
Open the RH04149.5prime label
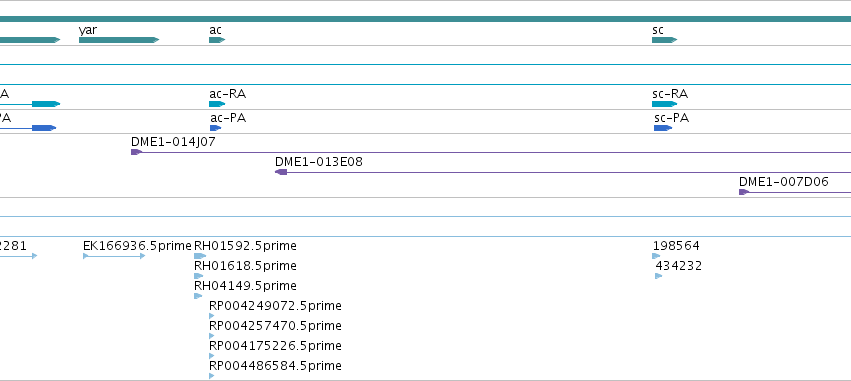[x=245, y=285]
